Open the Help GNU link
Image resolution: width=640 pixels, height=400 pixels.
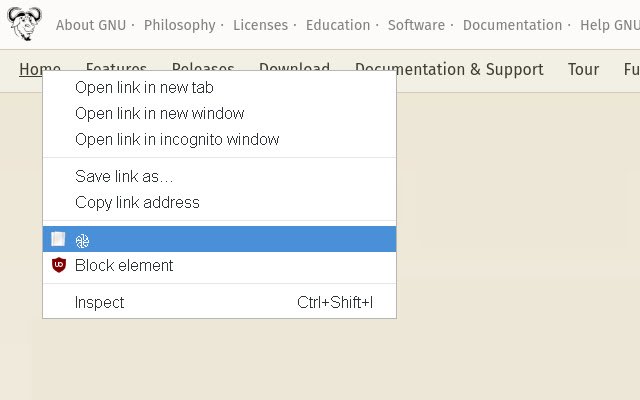610,25
